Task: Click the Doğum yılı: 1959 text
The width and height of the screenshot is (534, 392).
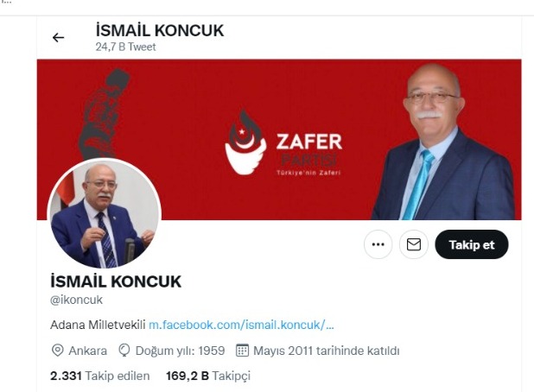Action: tap(180, 351)
